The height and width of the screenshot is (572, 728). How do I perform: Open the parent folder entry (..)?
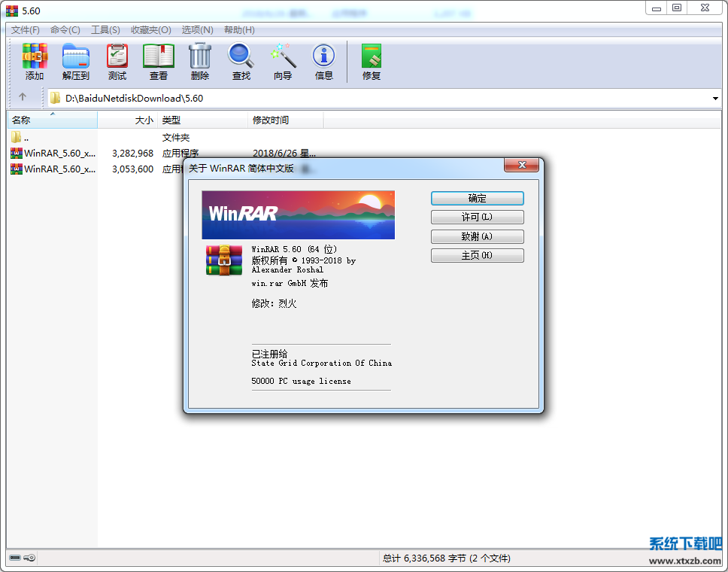point(21,137)
